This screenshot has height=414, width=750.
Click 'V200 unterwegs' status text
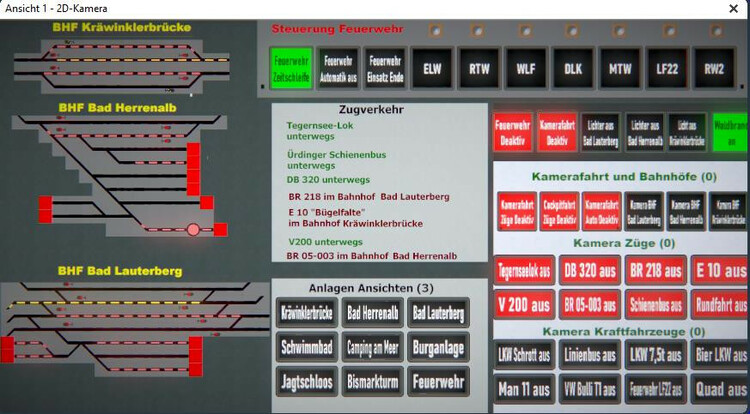(x=325, y=242)
